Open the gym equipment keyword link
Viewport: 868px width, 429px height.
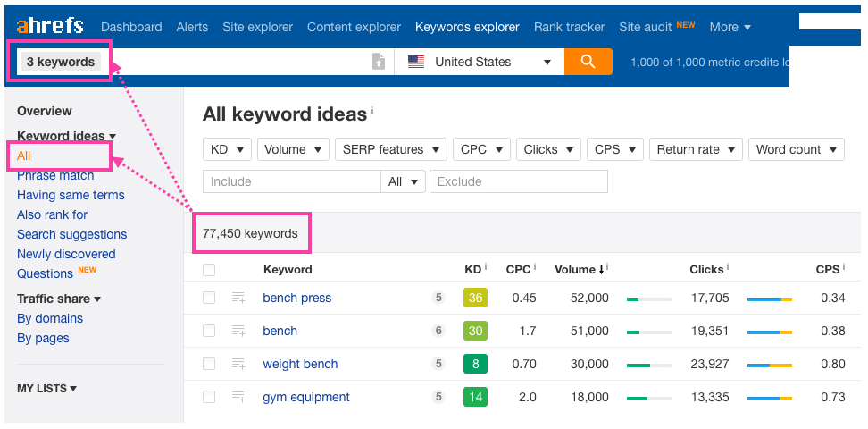306,398
